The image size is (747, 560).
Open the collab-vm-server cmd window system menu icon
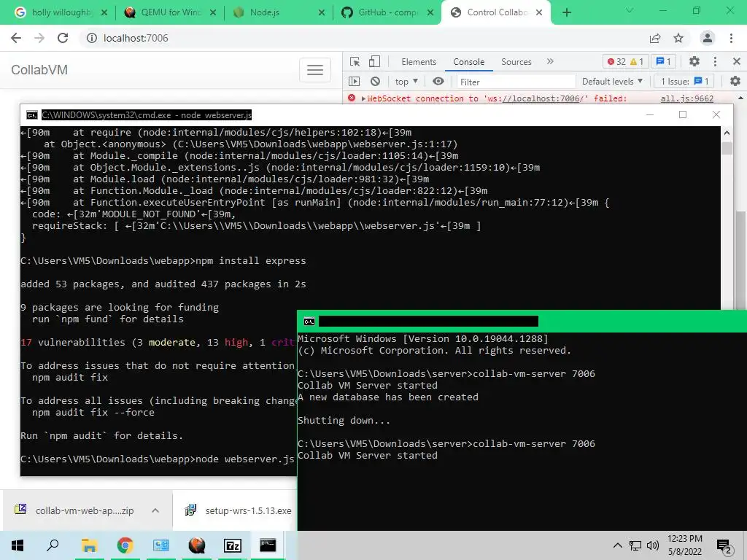click(x=309, y=322)
